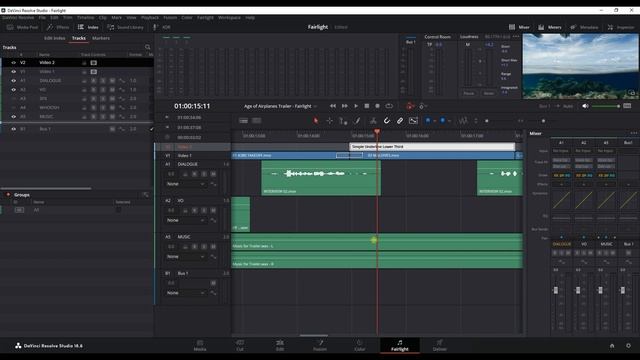
Task: Activate the range selection tool
Action: (329, 121)
